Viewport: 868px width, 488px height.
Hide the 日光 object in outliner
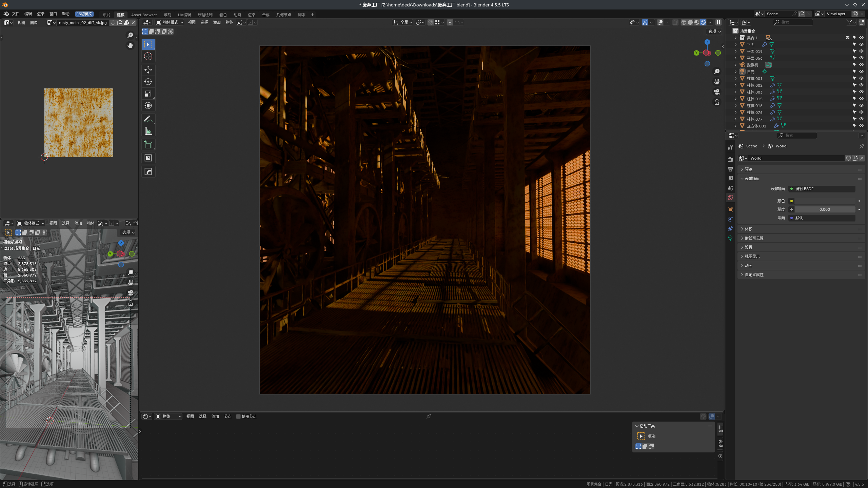click(861, 72)
